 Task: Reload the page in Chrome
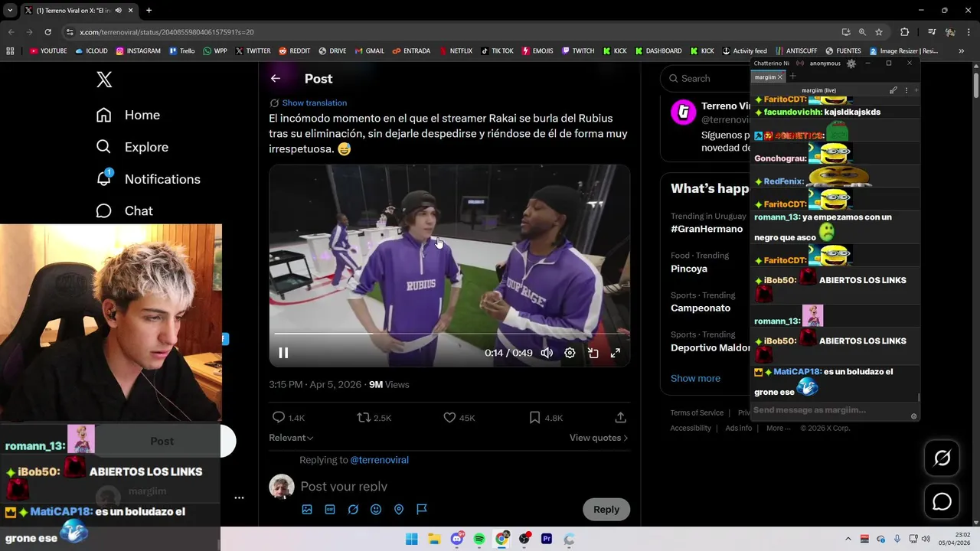(47, 32)
